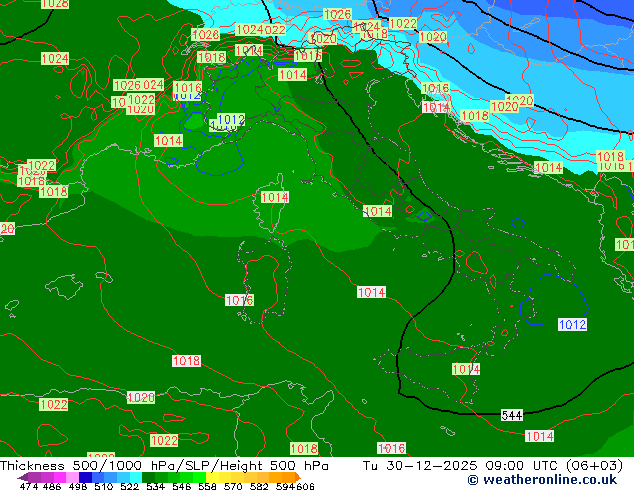Click the orange arrow end of the legend
This screenshot has width=634, height=490.
coord(298,477)
